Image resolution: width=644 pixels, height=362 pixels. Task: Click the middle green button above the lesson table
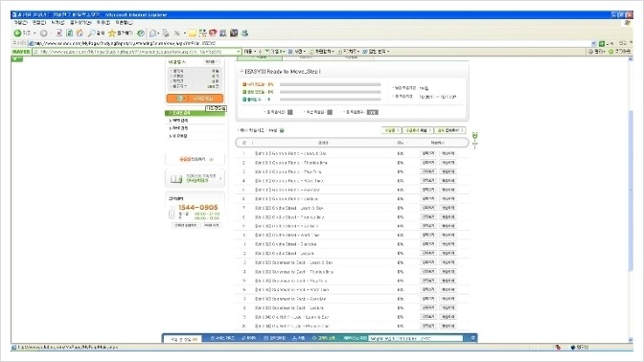tap(418, 130)
